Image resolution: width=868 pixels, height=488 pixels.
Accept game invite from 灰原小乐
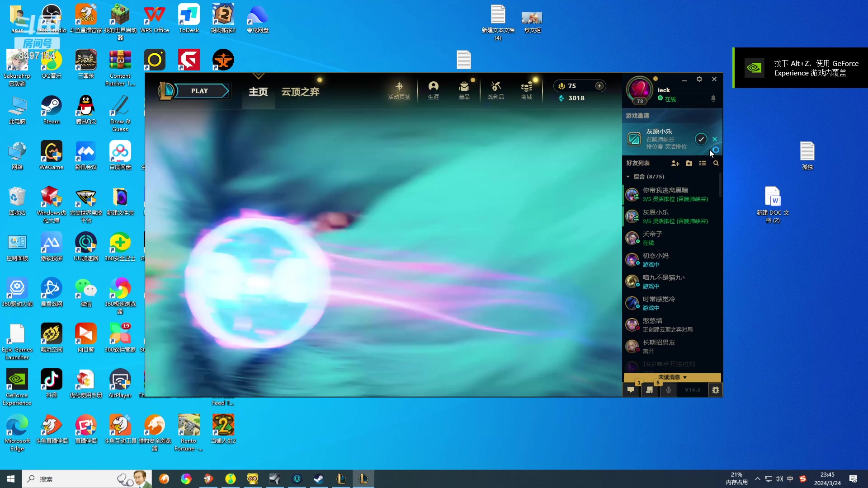pyautogui.click(x=701, y=139)
